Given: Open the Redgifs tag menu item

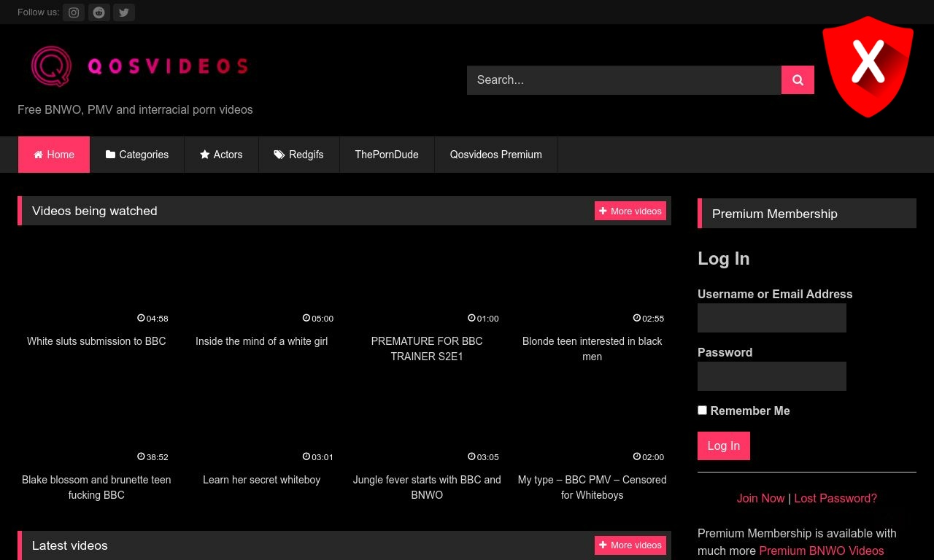Looking at the screenshot, I should (299, 155).
